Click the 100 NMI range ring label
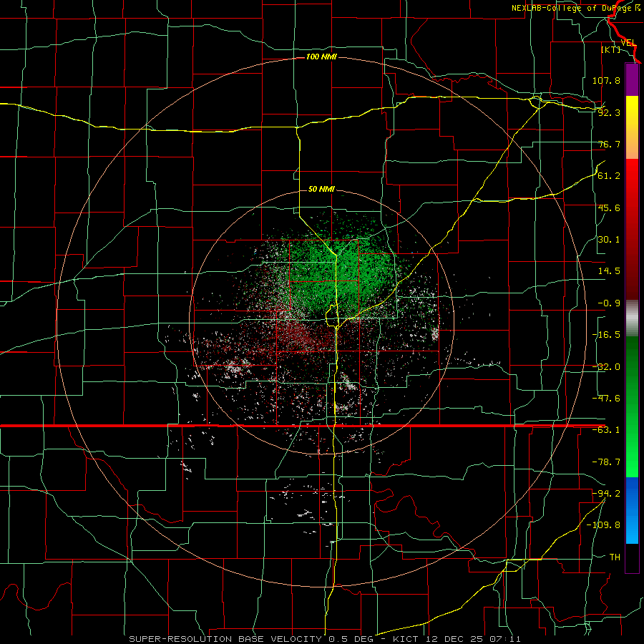 pos(321,57)
